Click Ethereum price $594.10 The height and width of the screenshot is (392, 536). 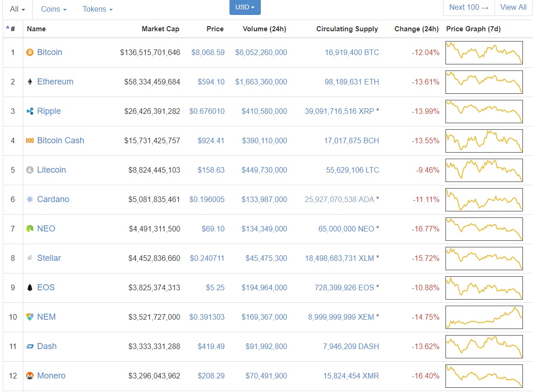211,82
